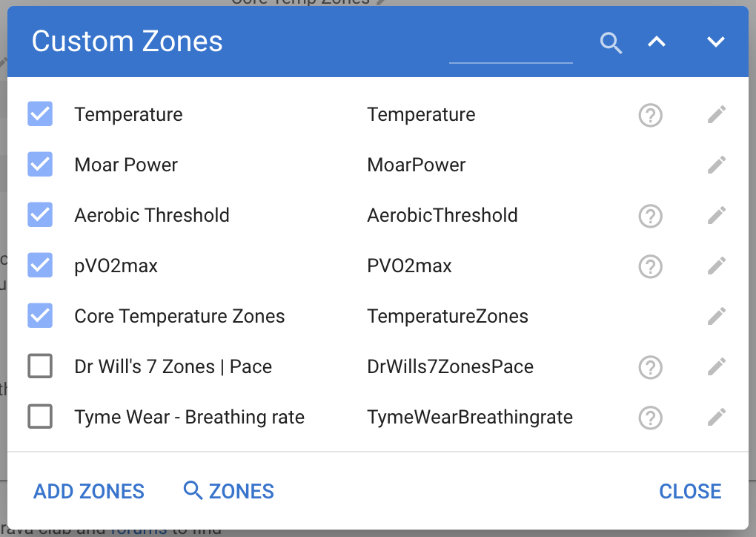Edit the Temperature zone with pencil icon
The width and height of the screenshot is (756, 537).
click(716, 114)
